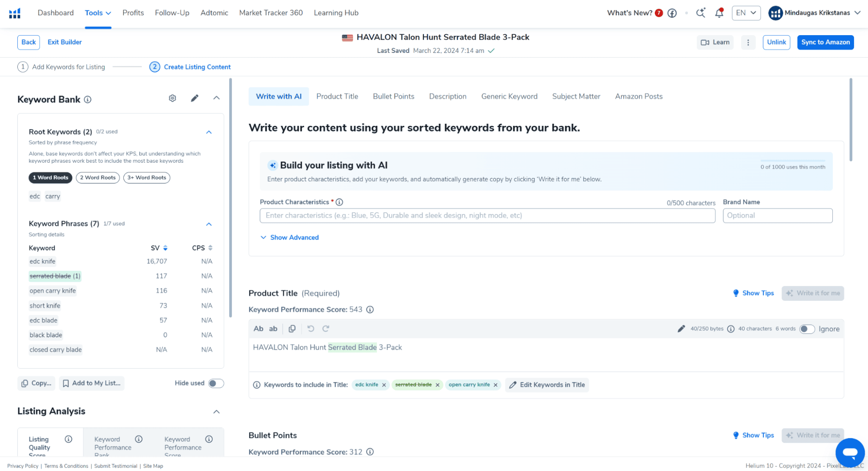Undo last title edit
Screen dimensions: 868x471
pyautogui.click(x=311, y=329)
